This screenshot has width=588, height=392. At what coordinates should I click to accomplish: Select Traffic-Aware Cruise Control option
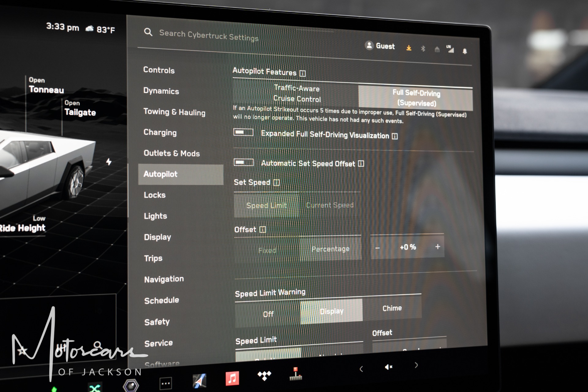296,93
